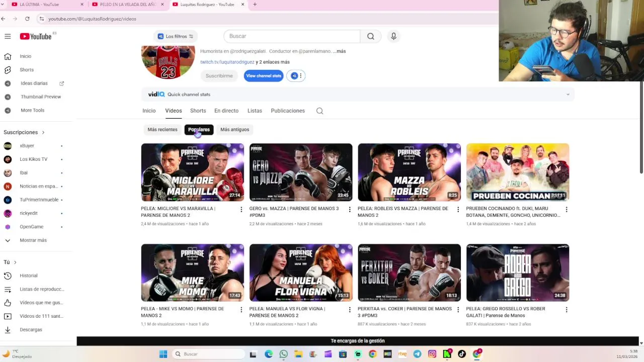Screen dimensions: 644x362
Task: Expand the Tú section
Action: tap(10, 262)
